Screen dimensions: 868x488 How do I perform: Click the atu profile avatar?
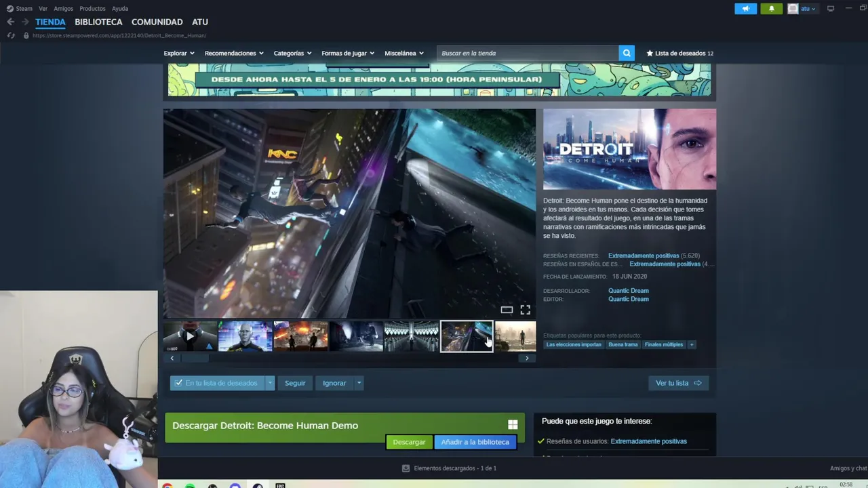[793, 9]
